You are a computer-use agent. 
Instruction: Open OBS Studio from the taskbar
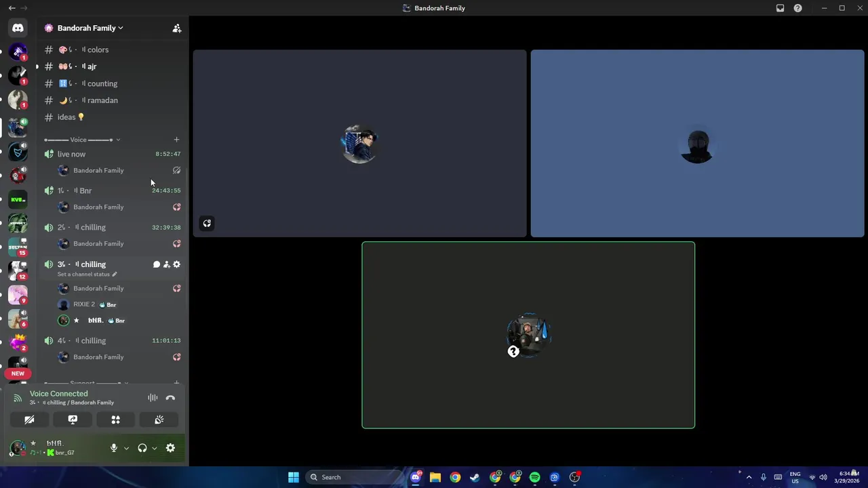click(574, 477)
